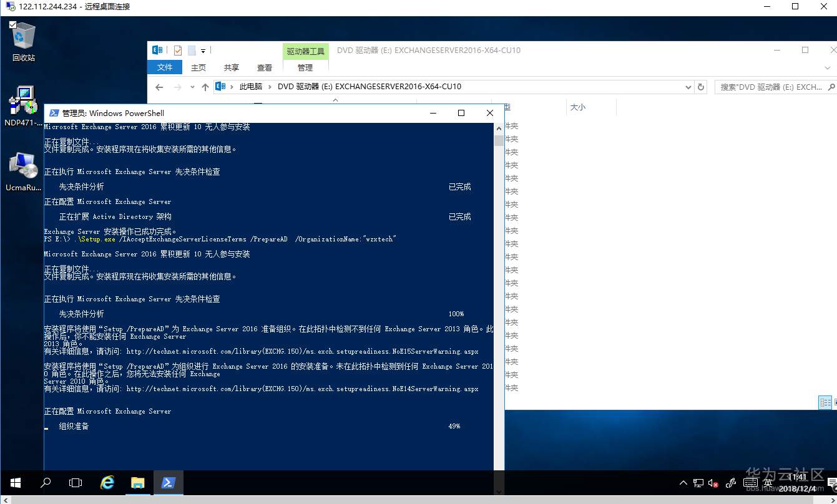Switch Explorer to details view toggle
The image size is (837, 504).
pos(825,403)
